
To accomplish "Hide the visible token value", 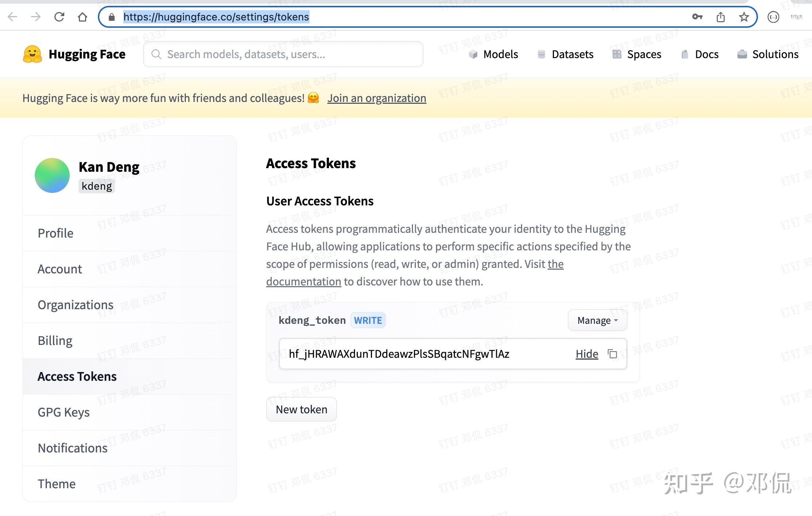I will 587,354.
